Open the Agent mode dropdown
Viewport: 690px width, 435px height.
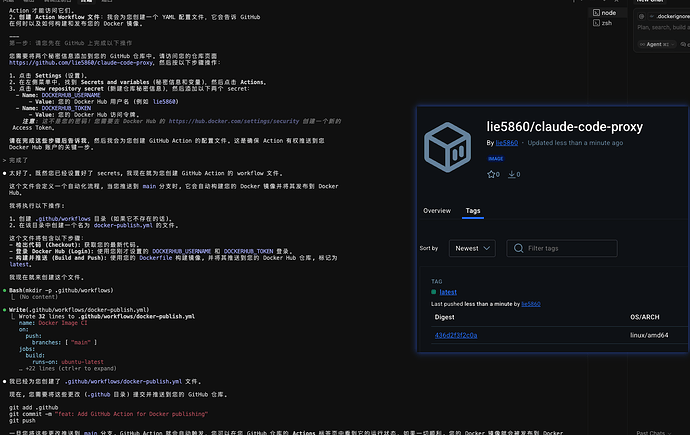[657, 44]
